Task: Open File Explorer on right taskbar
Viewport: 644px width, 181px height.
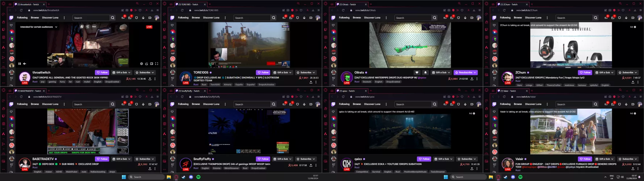Action: 491,177
